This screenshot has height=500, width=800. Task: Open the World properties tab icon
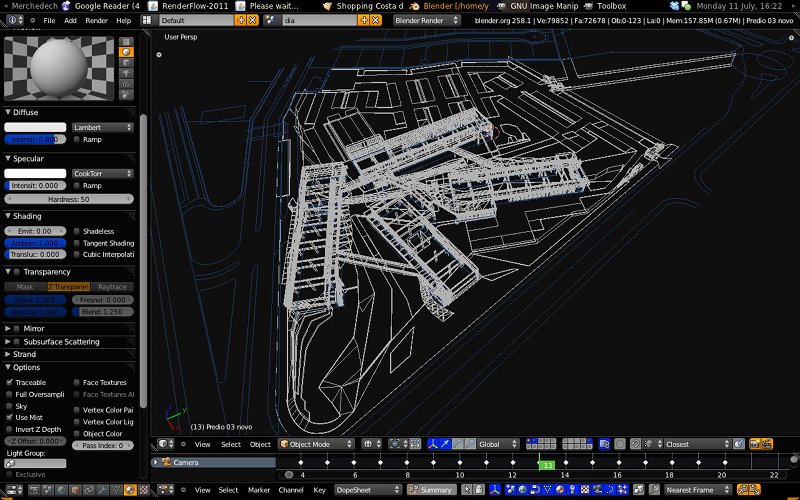62,490
